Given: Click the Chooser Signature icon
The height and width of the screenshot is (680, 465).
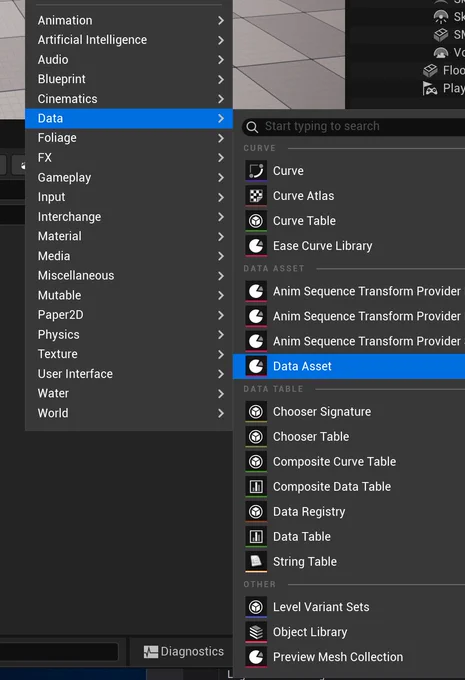Looking at the screenshot, I should tap(256, 412).
